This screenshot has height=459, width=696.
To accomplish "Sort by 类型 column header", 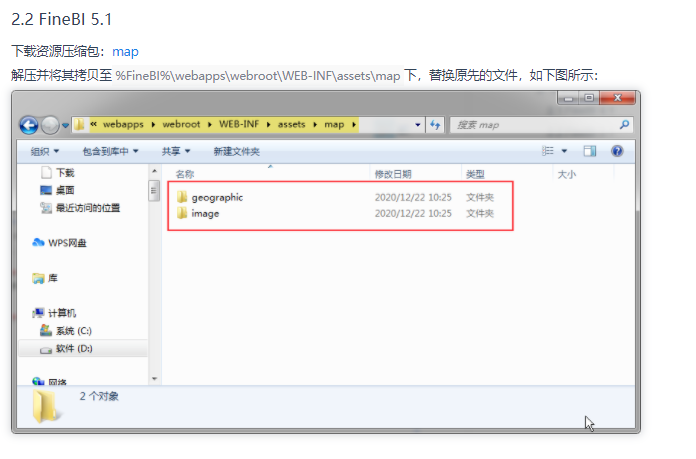I will point(475,174).
